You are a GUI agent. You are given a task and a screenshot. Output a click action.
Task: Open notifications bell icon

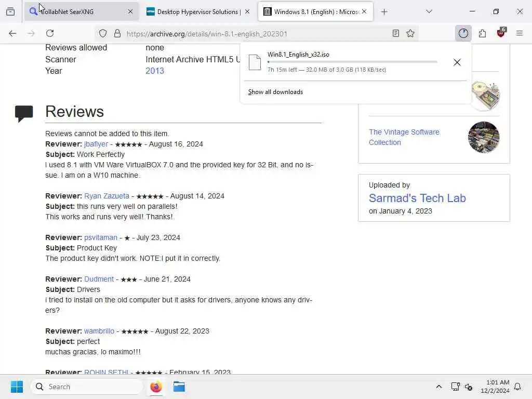[518, 387]
